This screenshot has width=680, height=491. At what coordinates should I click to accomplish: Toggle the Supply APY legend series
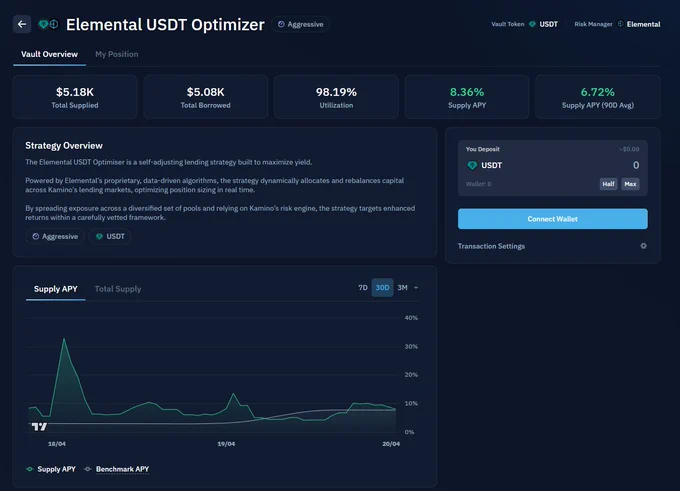[x=51, y=469]
